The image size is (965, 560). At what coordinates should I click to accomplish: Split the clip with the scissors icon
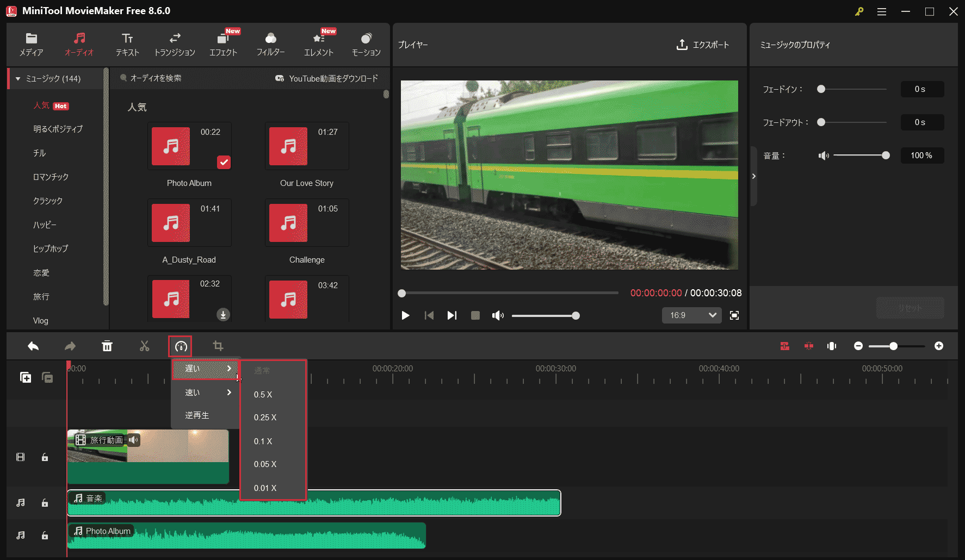click(x=144, y=346)
